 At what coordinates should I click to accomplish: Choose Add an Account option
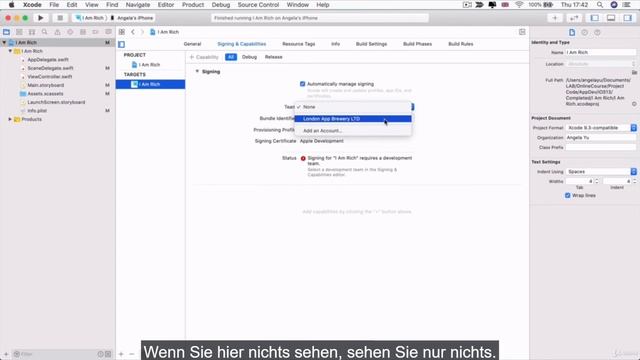click(x=353, y=131)
